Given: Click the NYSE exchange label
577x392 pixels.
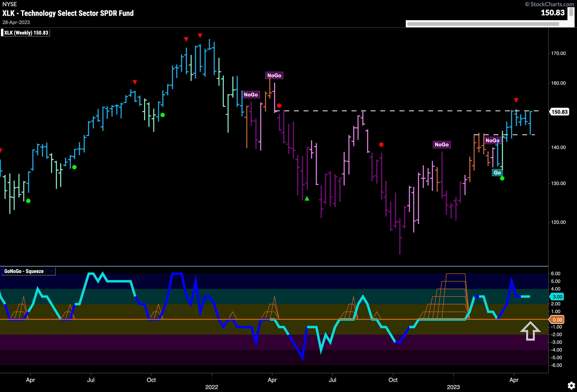Looking at the screenshot, I should point(9,4).
